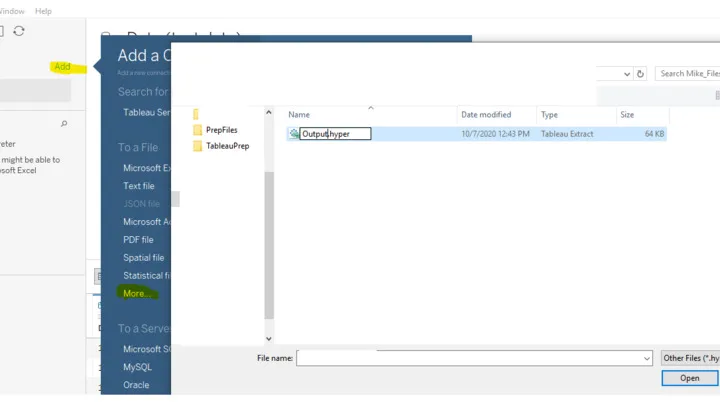Sort files by Name column
The height and width of the screenshot is (402, 720).
pos(299,115)
